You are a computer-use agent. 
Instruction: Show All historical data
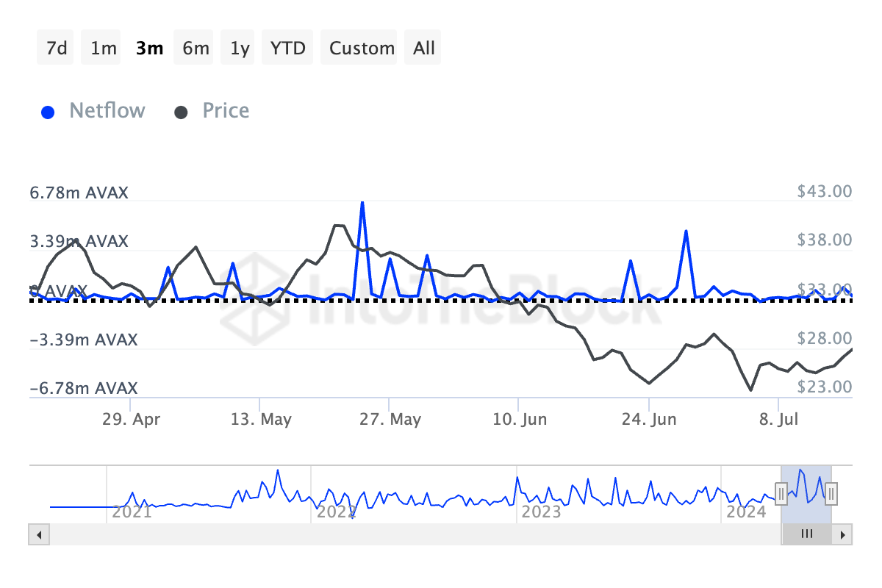424,49
